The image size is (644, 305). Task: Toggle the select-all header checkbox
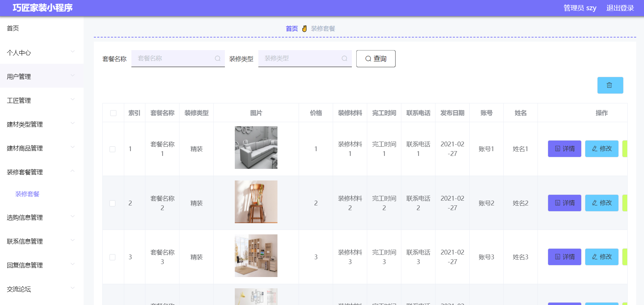point(113,113)
